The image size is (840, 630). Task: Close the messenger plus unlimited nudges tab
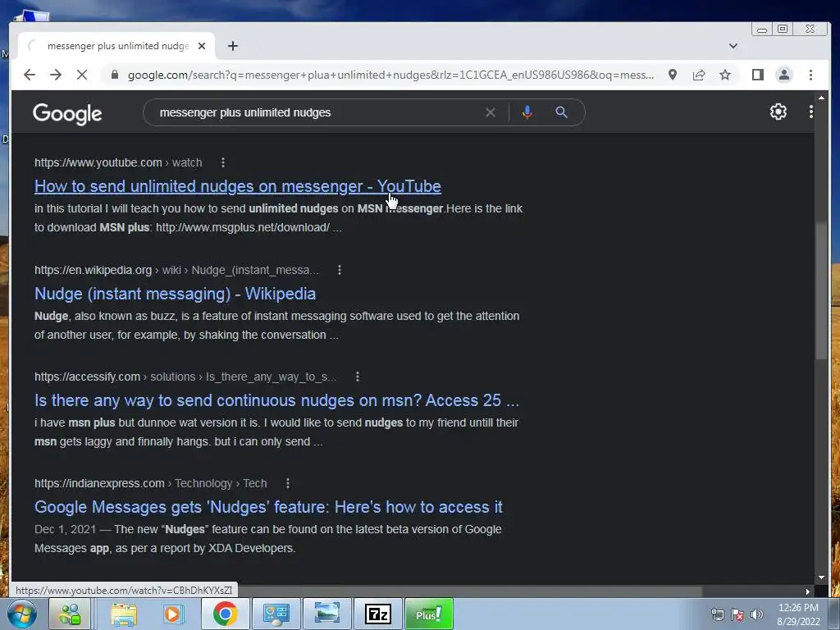[x=202, y=46]
